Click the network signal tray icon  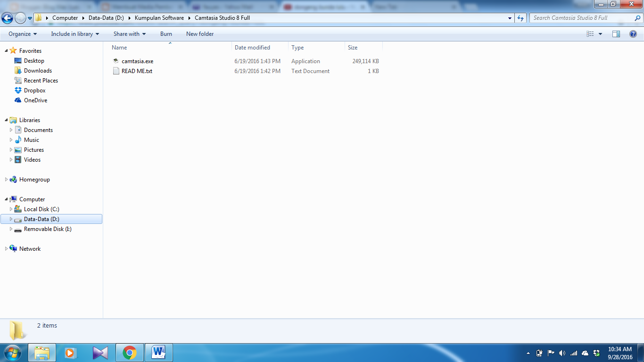(x=574, y=353)
